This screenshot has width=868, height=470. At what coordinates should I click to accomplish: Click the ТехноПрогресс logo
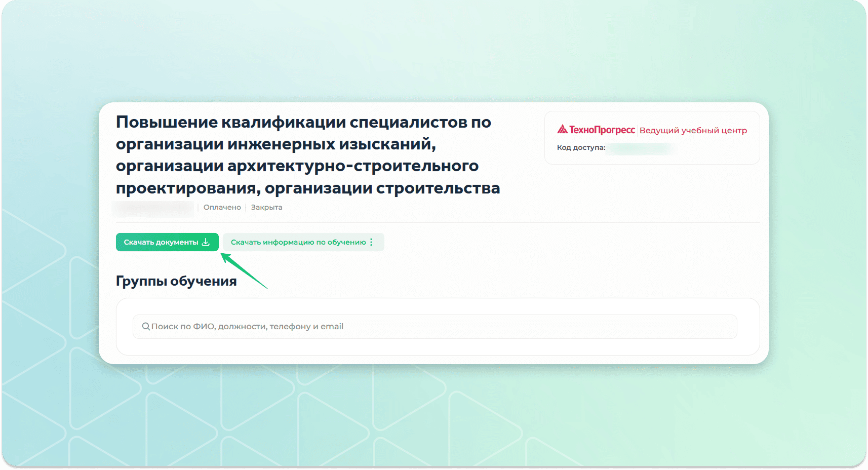coord(596,130)
